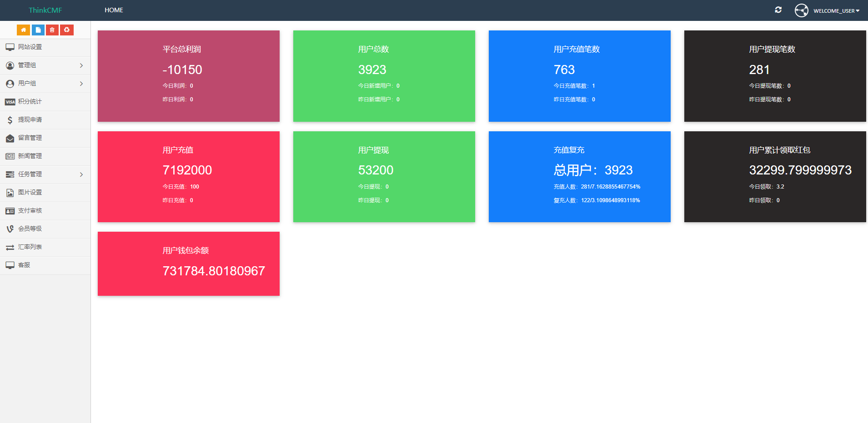Viewport: 868px width, 423px height.
Task: Click the dollar icon beside 提现申请
Action: (x=10, y=120)
